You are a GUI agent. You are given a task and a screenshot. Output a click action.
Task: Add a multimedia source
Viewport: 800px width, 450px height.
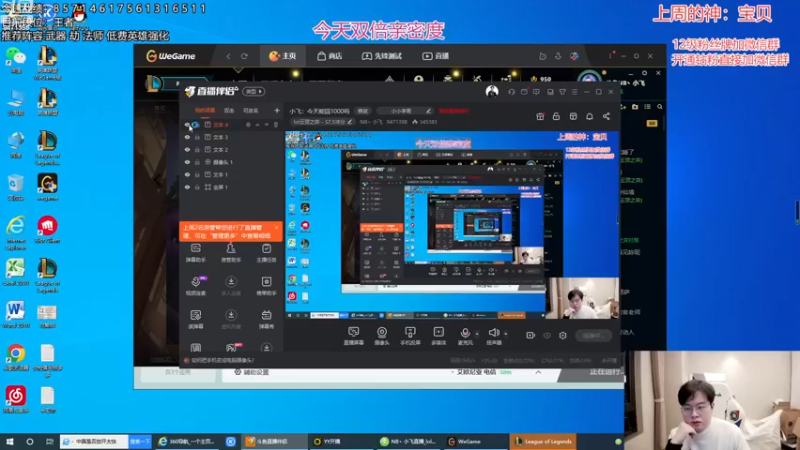[439, 336]
